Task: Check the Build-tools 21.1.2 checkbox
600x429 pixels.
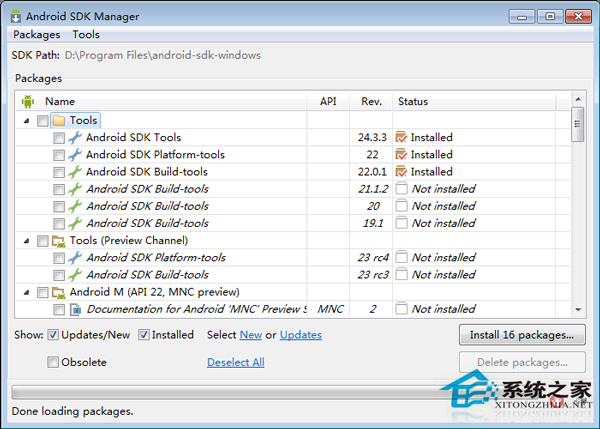Action: [59, 189]
